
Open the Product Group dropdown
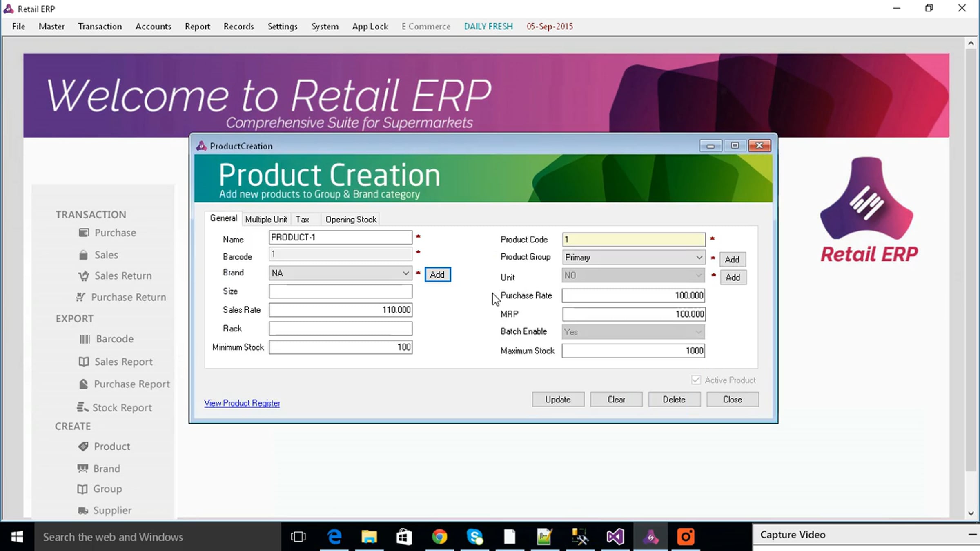click(x=699, y=258)
